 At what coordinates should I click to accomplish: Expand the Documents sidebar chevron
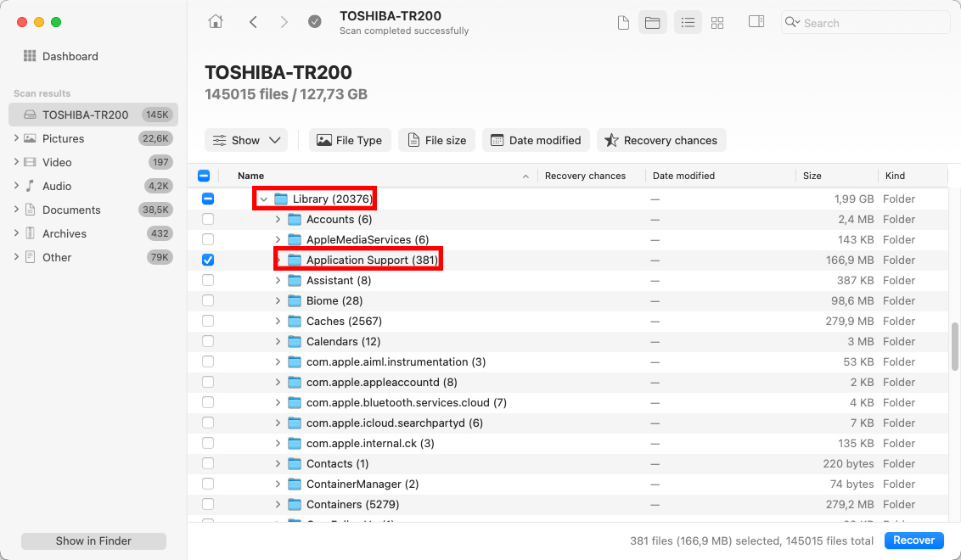pos(16,210)
